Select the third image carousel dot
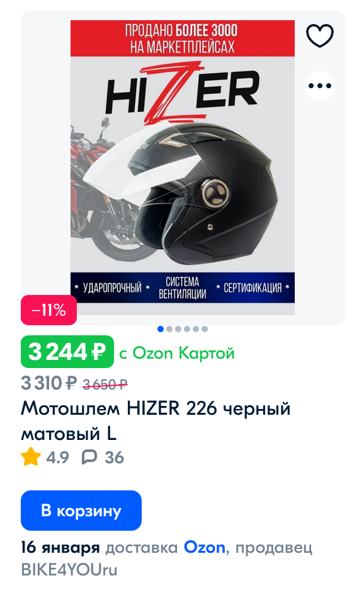 click(x=178, y=329)
